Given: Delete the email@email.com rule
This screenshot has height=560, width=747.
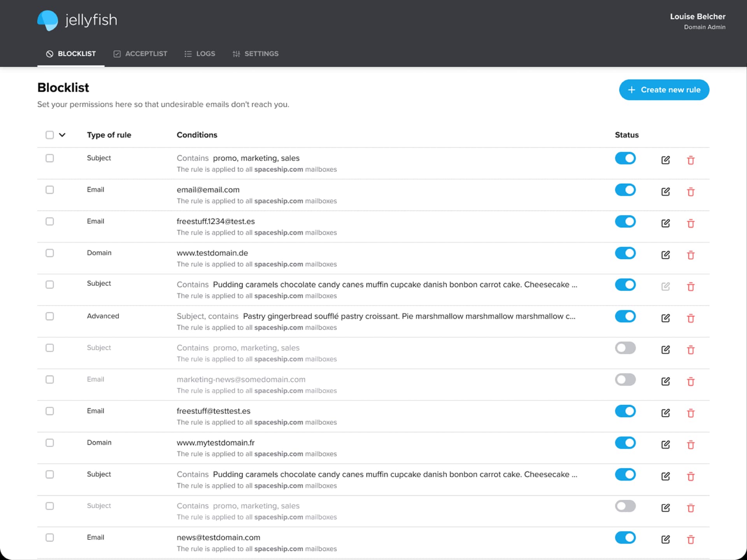Looking at the screenshot, I should click(691, 192).
